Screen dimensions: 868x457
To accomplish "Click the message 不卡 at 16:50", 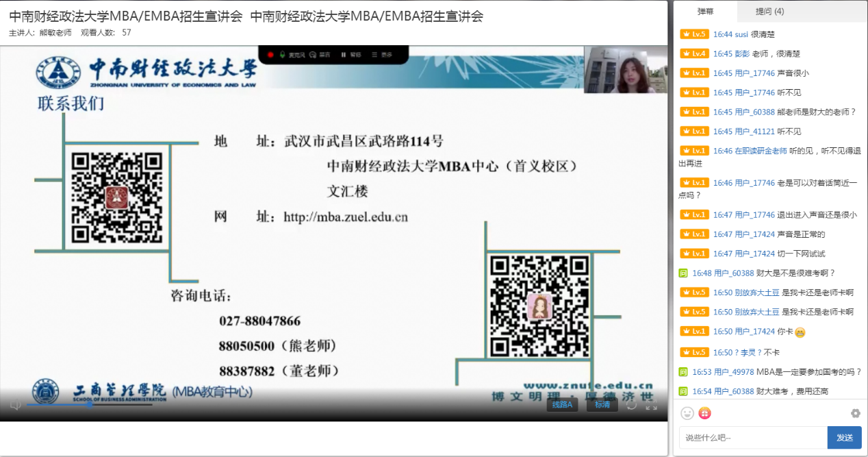I will [x=771, y=352].
